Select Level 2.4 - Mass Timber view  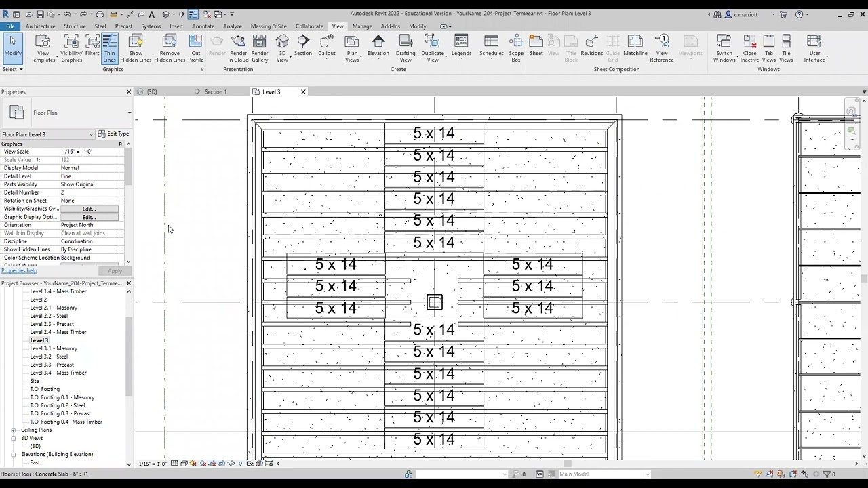click(58, 332)
